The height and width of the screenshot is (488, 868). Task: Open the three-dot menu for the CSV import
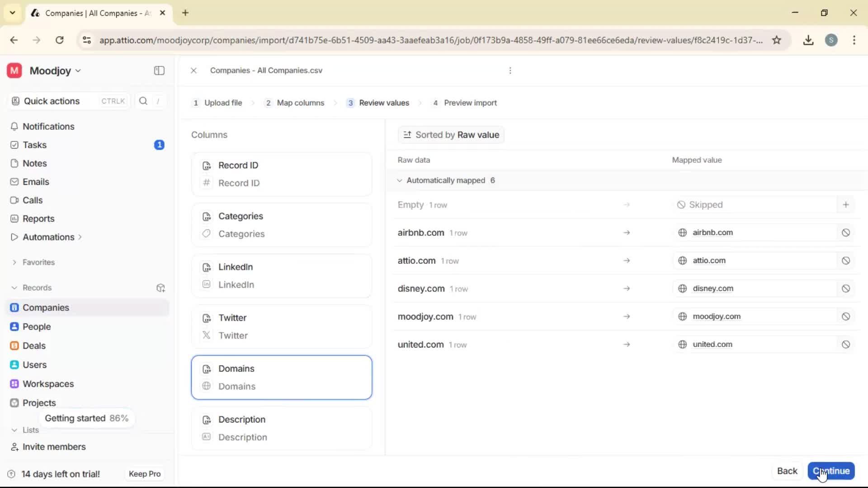coord(510,70)
